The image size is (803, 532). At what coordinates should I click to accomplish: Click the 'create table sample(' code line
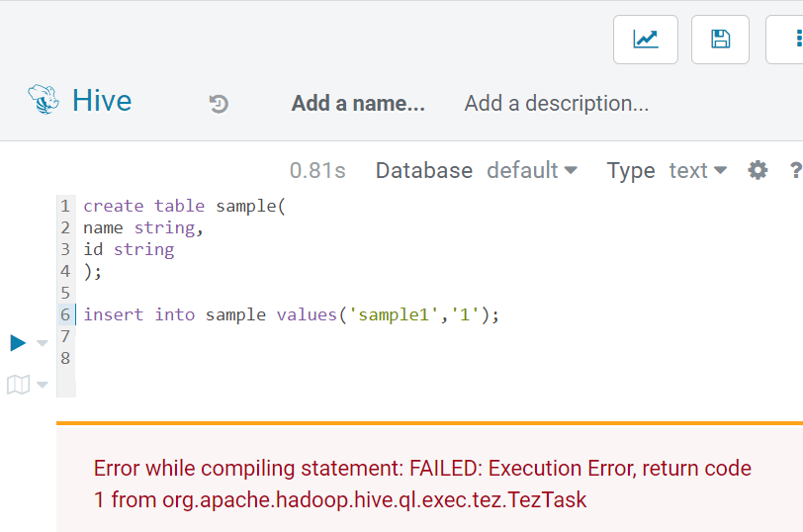[184, 206]
